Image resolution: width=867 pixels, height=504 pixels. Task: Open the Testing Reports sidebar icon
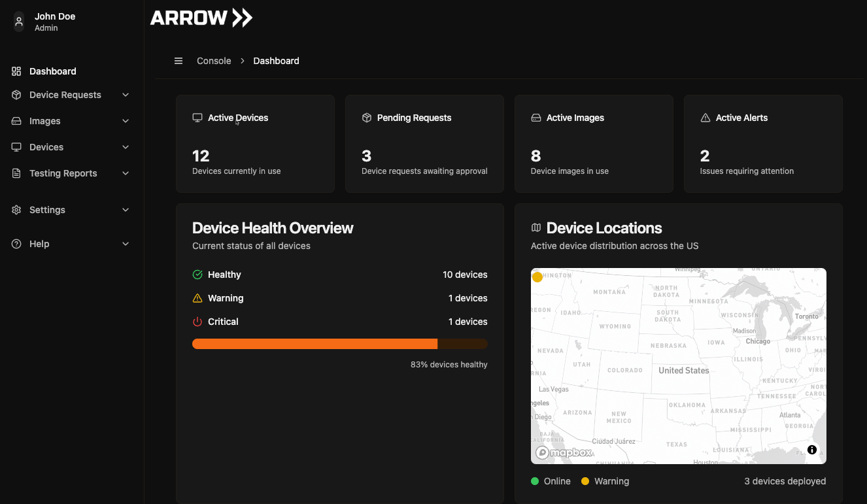(16, 173)
